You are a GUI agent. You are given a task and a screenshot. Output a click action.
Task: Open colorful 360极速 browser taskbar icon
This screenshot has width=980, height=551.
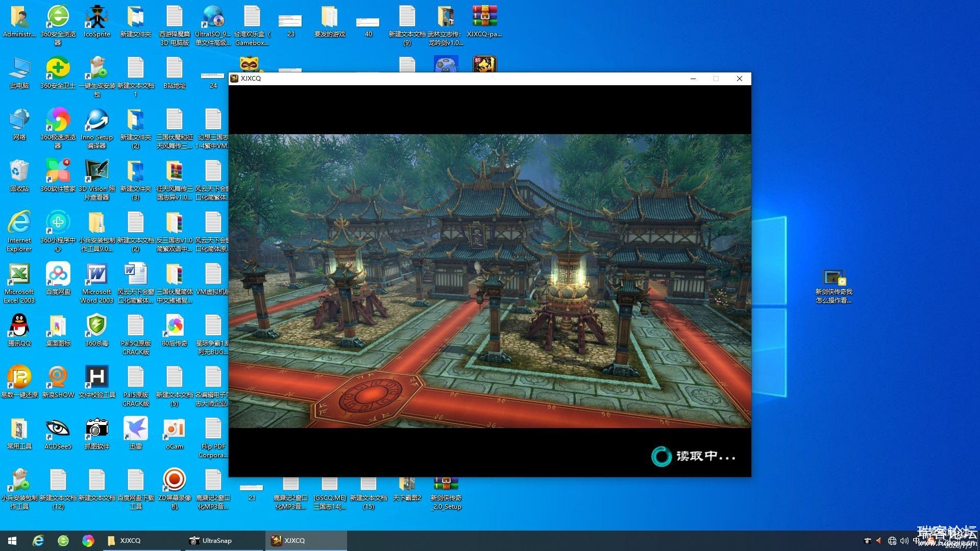pos(88,540)
